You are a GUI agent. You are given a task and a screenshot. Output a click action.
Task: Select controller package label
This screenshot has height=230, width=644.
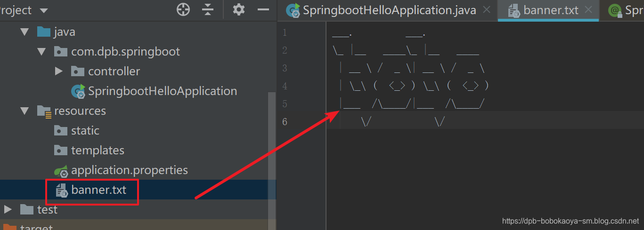(114, 71)
